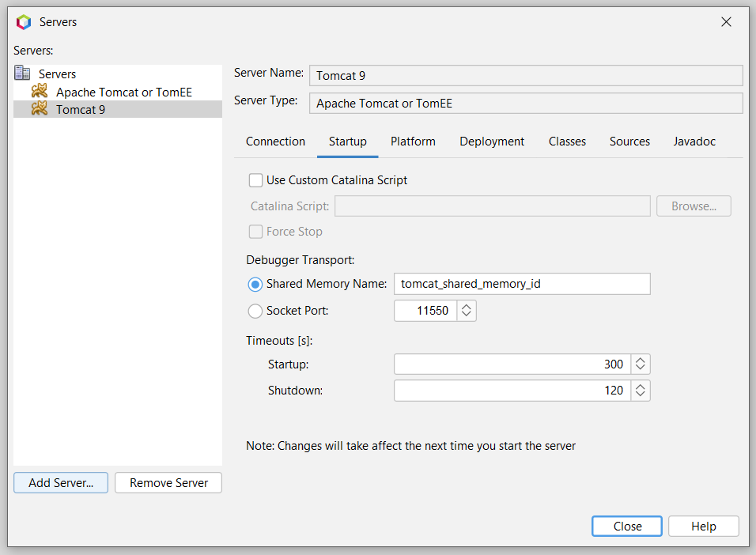Select Servers root in the tree

[x=58, y=74]
